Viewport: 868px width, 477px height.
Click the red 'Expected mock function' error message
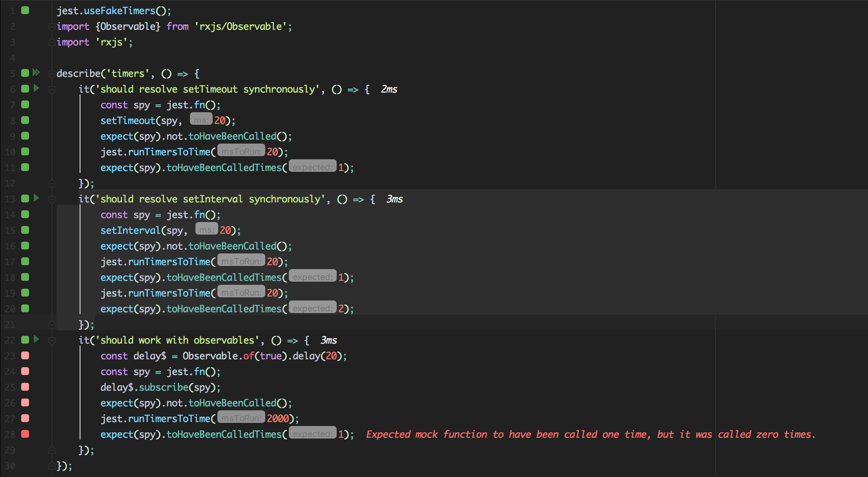click(591, 434)
